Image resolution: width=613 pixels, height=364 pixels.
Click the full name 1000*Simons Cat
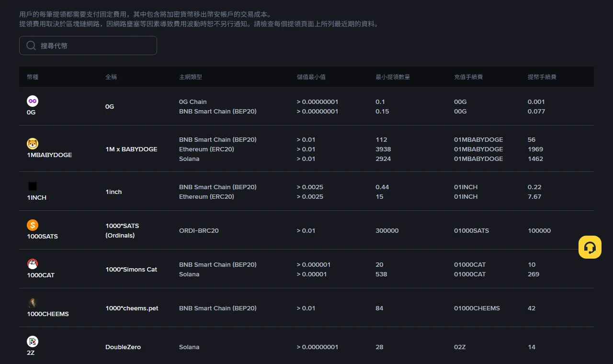point(131,269)
